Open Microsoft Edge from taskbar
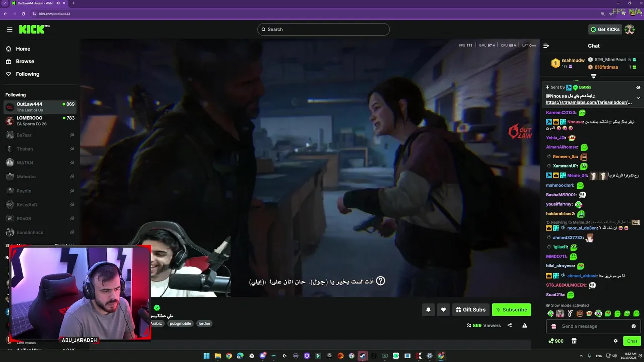This screenshot has height=362, width=644. click(x=240, y=356)
